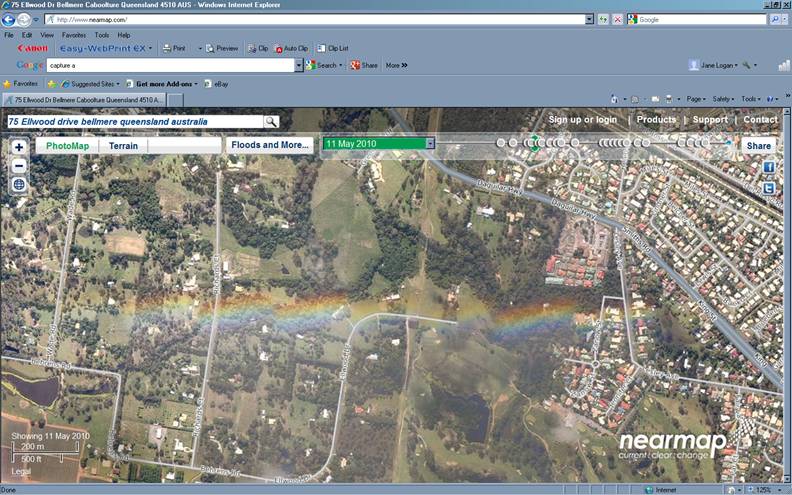792x495 pixels.
Task: Click the green marker on date timeline
Action: [534, 141]
